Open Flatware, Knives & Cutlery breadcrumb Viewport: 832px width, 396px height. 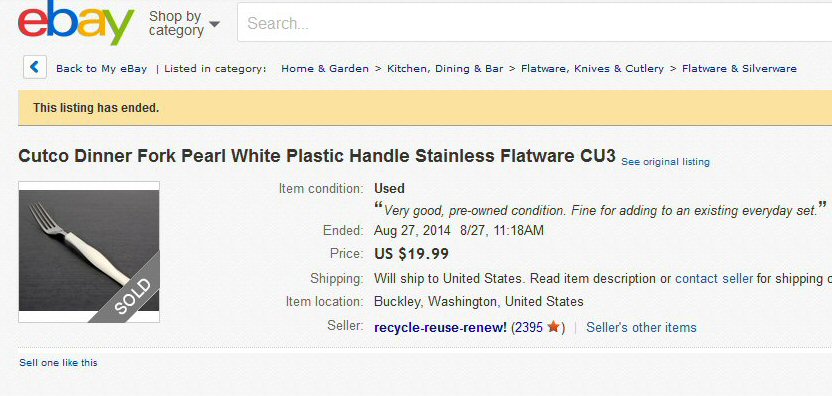pos(592,68)
